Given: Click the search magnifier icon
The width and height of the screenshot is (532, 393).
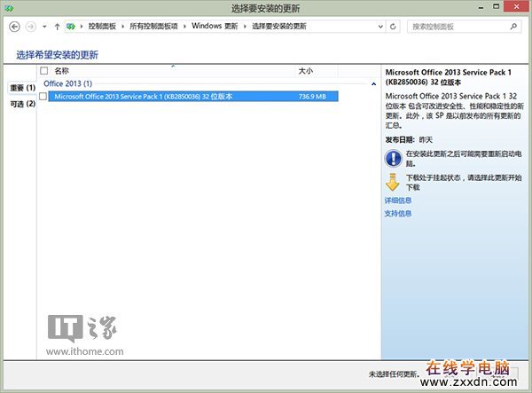Looking at the screenshot, I should [x=513, y=26].
